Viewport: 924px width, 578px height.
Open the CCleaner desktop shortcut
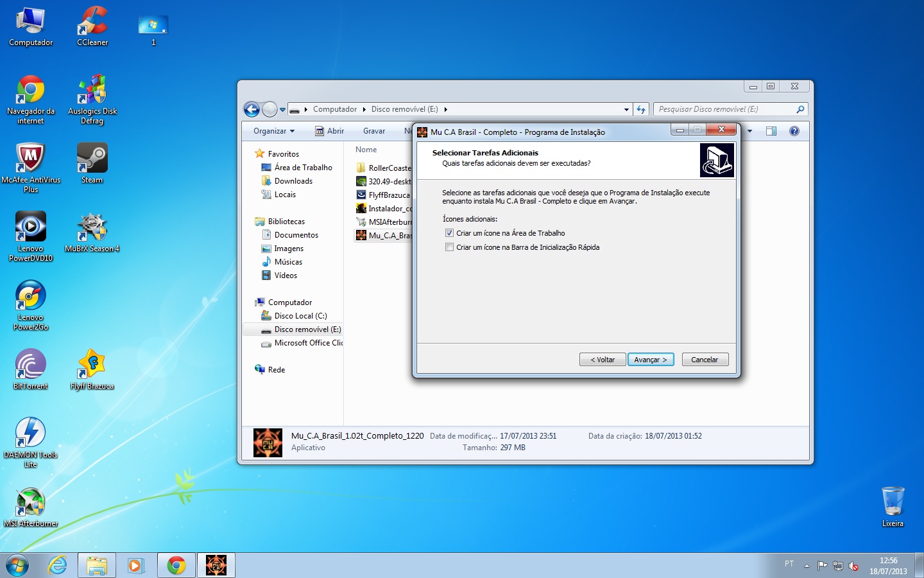[x=92, y=26]
